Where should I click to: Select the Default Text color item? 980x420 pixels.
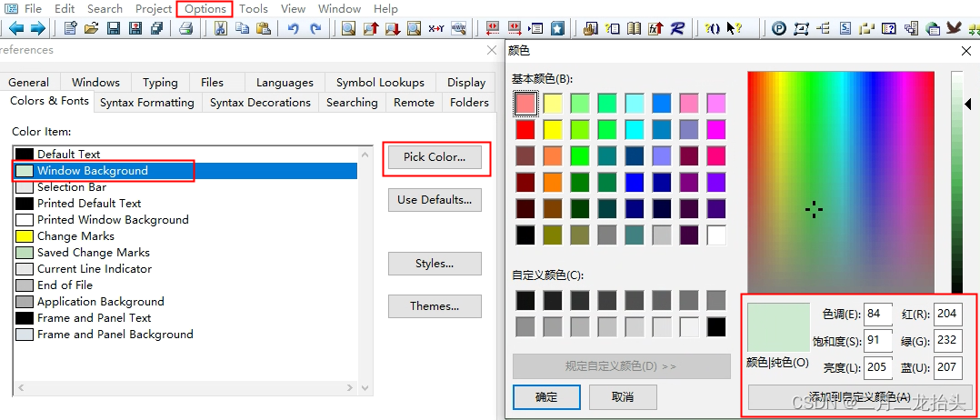[185, 154]
